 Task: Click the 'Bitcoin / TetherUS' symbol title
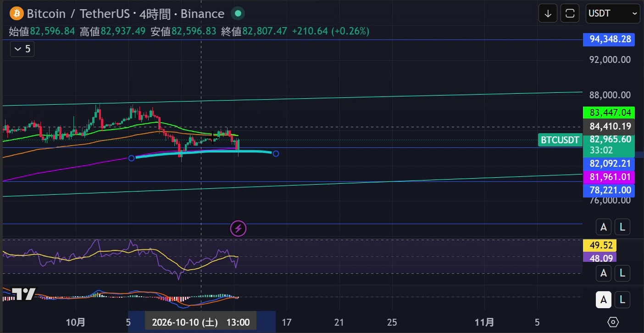tap(78, 14)
